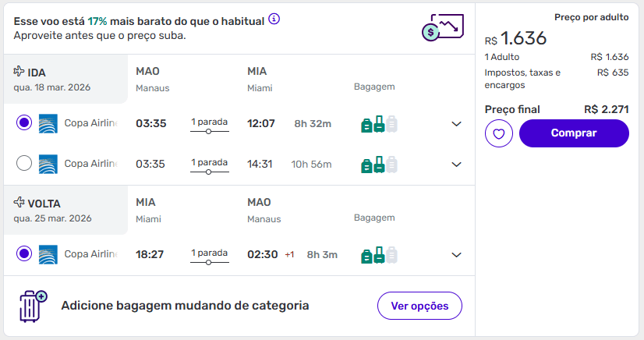
Task: Click baggage icons of 12:07 flight
Action: pos(379,123)
